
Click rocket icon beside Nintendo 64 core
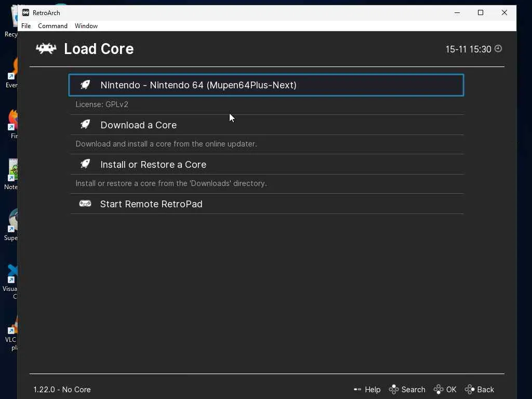click(85, 85)
